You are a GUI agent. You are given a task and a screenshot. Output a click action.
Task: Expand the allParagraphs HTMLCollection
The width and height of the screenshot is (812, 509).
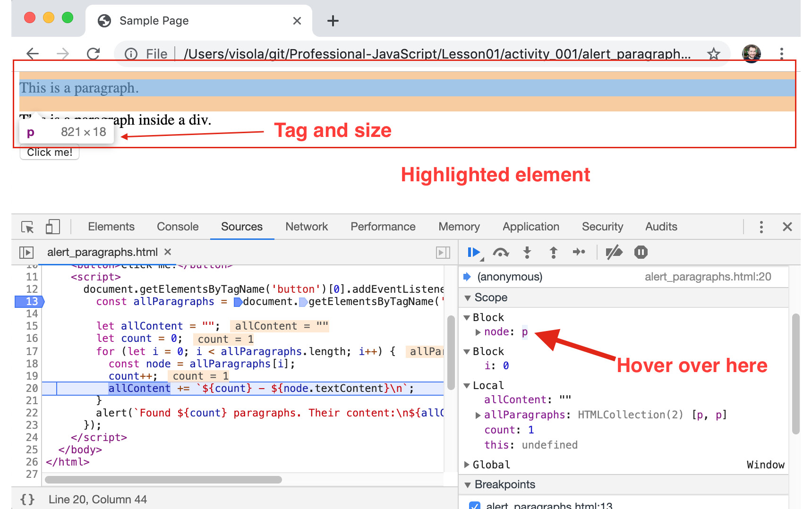(478, 415)
